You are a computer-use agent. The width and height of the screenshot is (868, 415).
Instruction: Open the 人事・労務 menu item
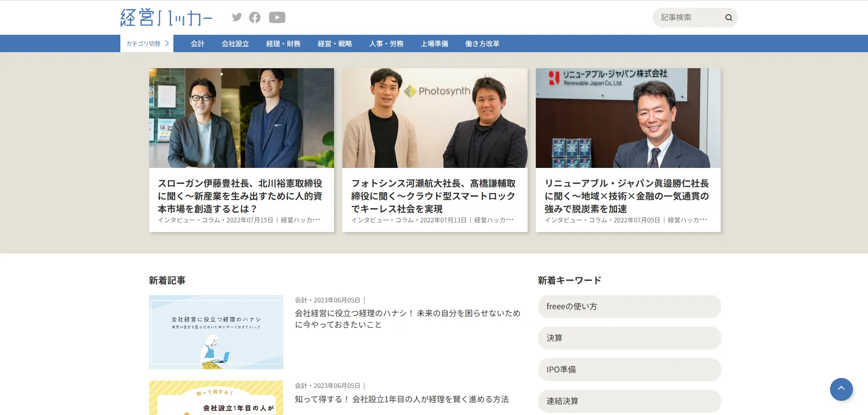coord(386,43)
